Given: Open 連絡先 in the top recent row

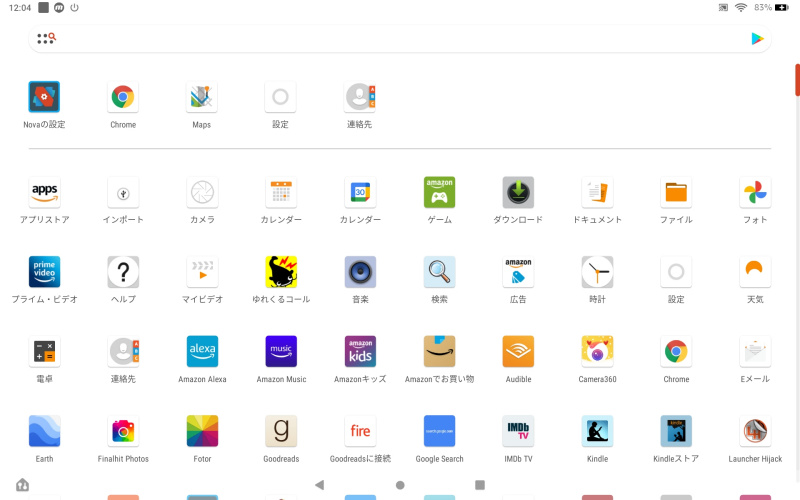Looking at the screenshot, I should tap(360, 97).
